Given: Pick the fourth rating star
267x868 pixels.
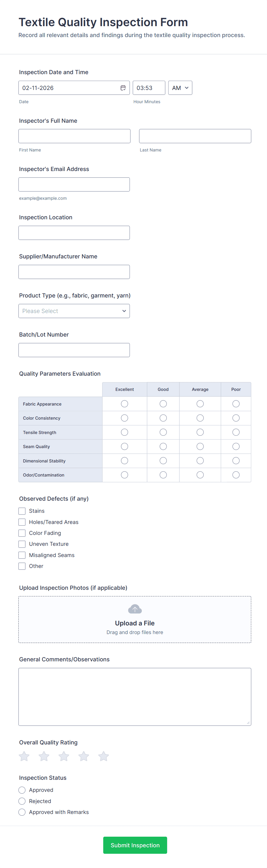Looking at the screenshot, I should point(84,756).
